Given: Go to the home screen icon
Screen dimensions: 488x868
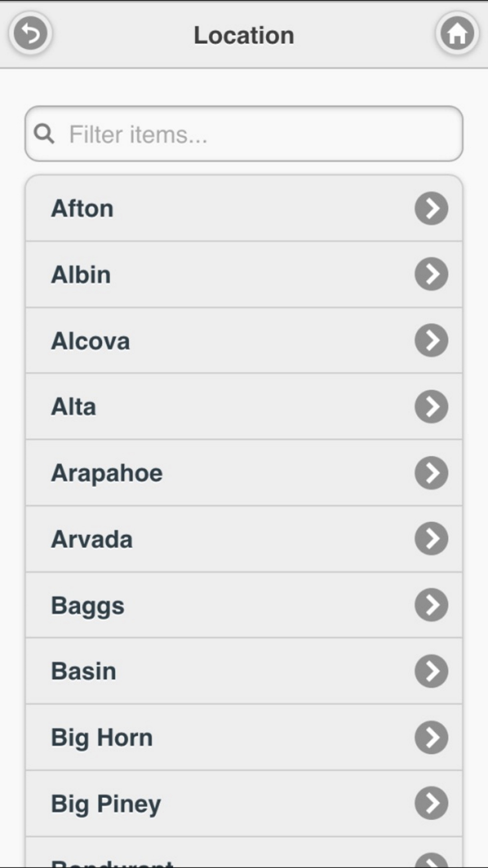Looking at the screenshot, I should coord(457,34).
